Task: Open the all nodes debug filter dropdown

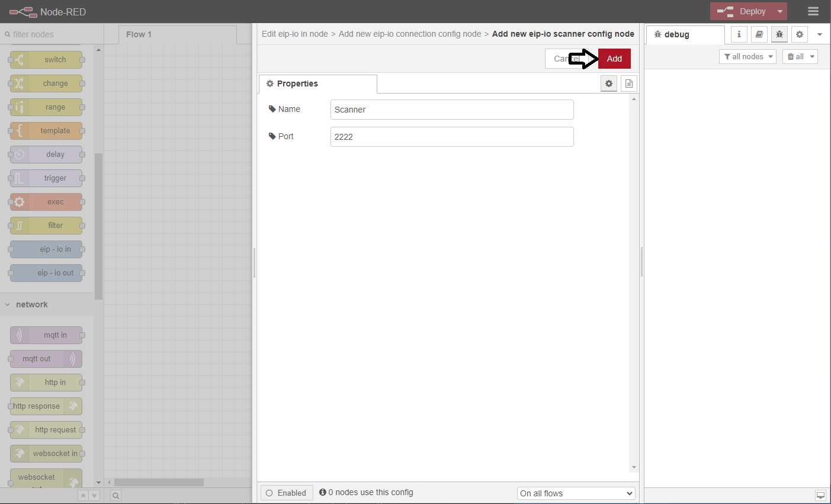Action: [x=747, y=56]
